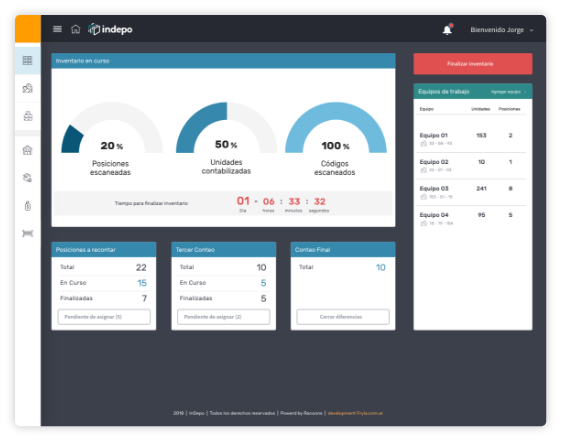Open the bottle product icon in sidebar
Screen dimensions: 562x442
click(28, 206)
